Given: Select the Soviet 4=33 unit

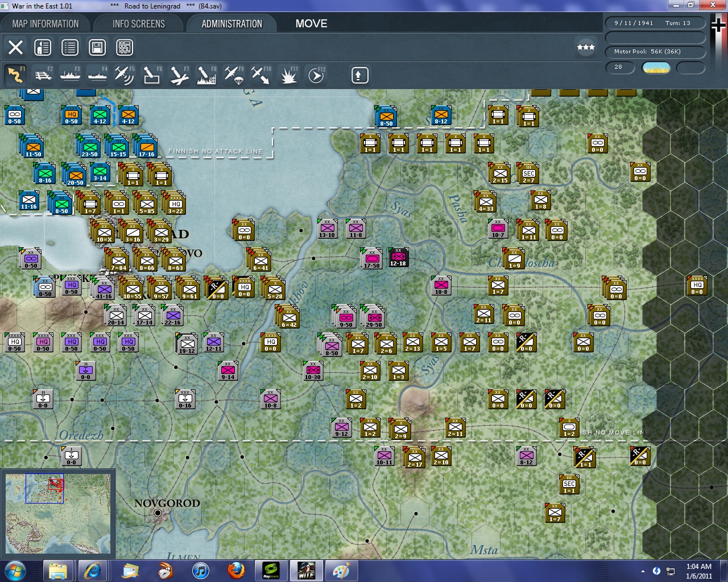Looking at the screenshot, I should click(x=485, y=203).
